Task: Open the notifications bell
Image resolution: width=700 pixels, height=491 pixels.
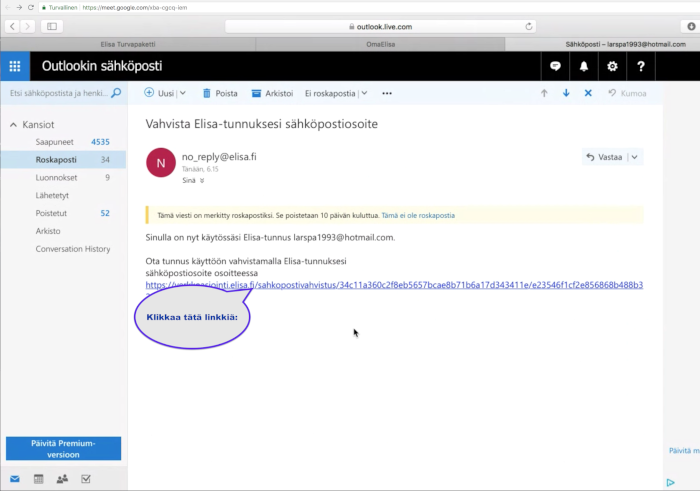Action: [x=584, y=67]
